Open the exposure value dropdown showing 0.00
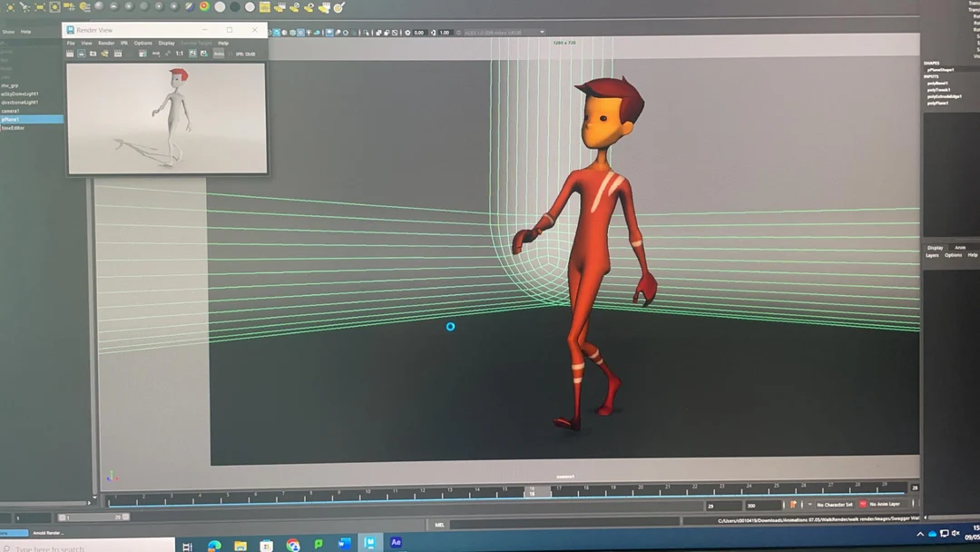Viewport: 980px width, 552px height. pos(419,32)
